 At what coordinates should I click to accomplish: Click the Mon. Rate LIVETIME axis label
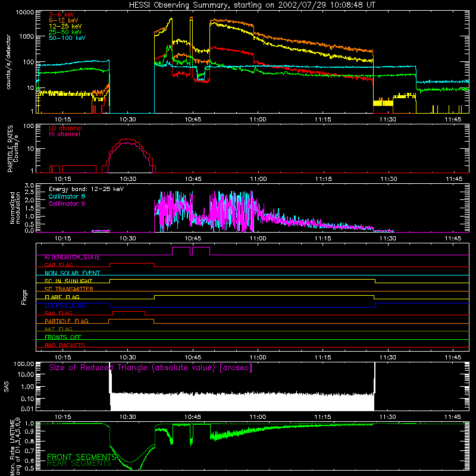[x=12, y=447]
